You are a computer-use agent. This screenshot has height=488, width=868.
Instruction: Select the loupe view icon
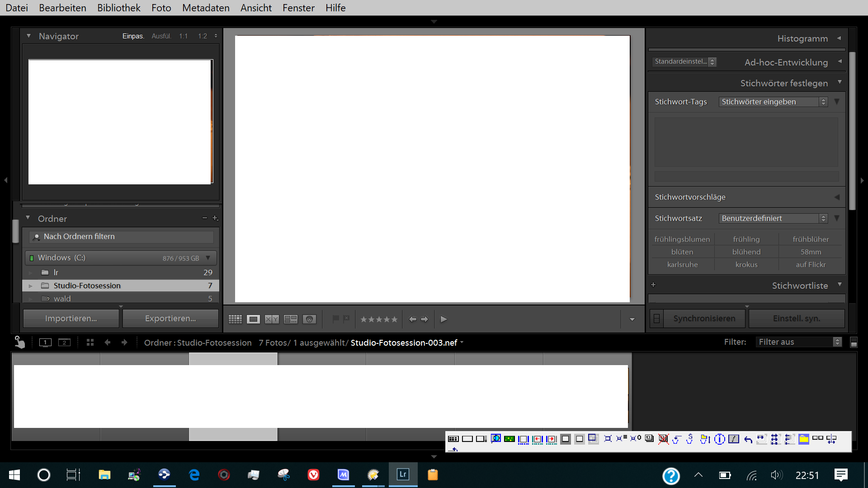click(x=253, y=319)
